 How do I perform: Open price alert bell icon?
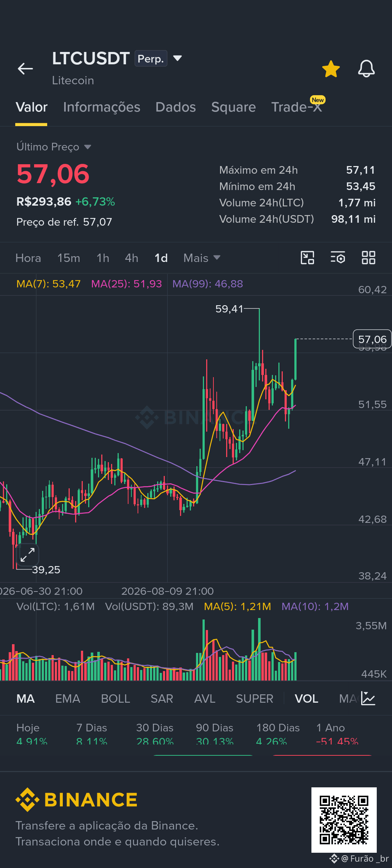[x=367, y=69]
